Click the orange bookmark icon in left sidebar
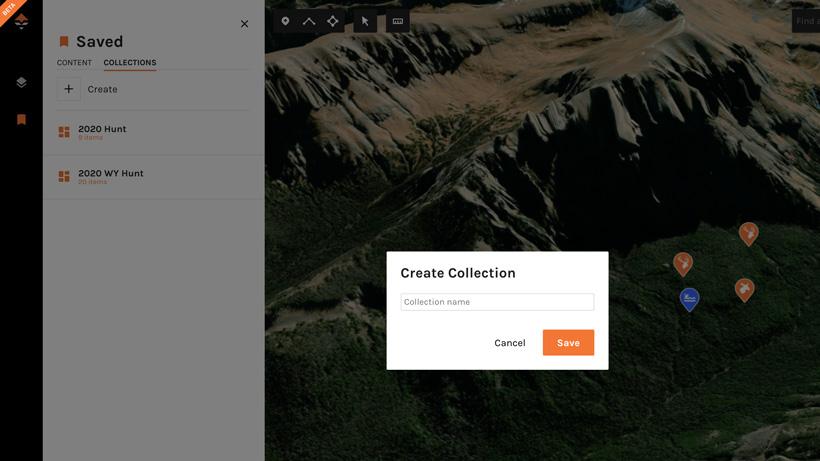The image size is (820, 461). click(21, 120)
